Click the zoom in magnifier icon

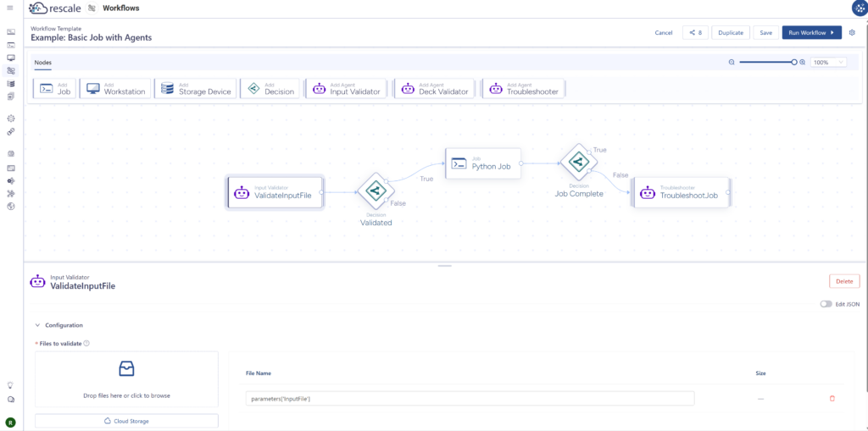pos(803,63)
